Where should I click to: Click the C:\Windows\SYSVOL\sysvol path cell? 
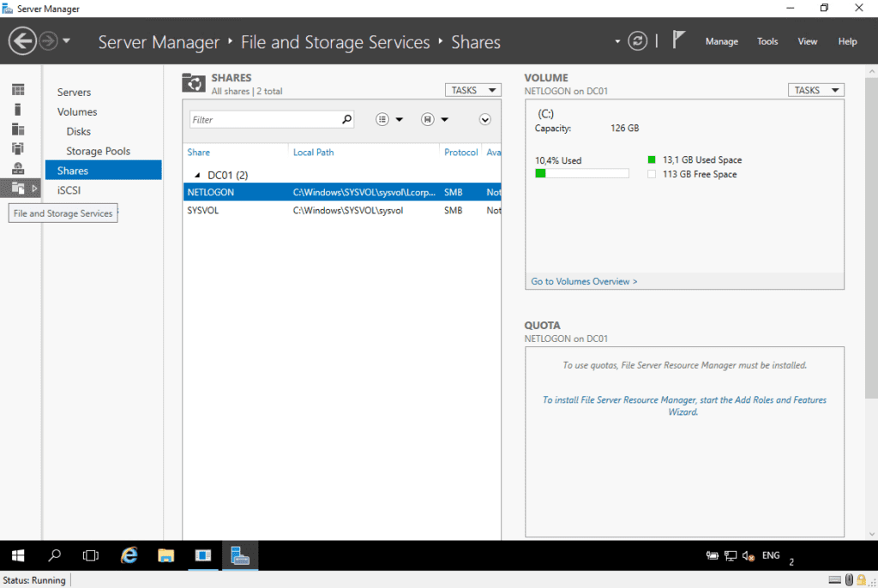(x=348, y=210)
